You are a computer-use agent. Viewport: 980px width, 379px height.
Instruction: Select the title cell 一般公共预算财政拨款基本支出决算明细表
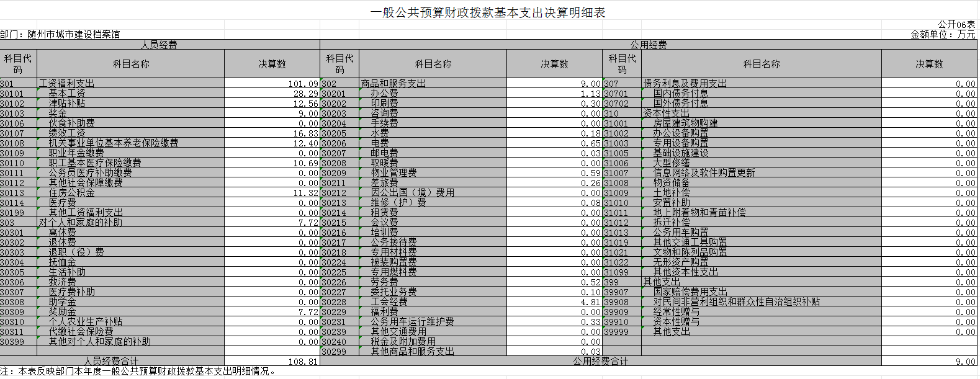pos(488,12)
